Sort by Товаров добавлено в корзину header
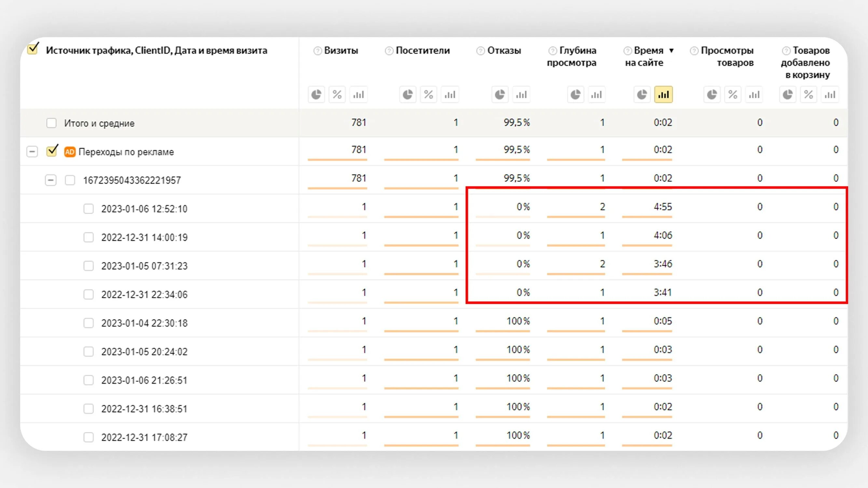Viewport: 868px width, 488px height. point(806,63)
